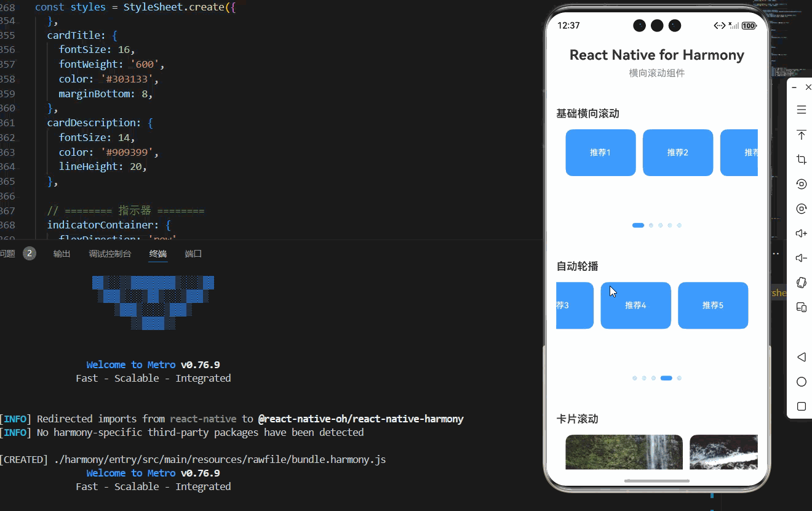Click the 横向滚动组件 subtitle
The height and width of the screenshot is (511, 812).
tap(656, 73)
